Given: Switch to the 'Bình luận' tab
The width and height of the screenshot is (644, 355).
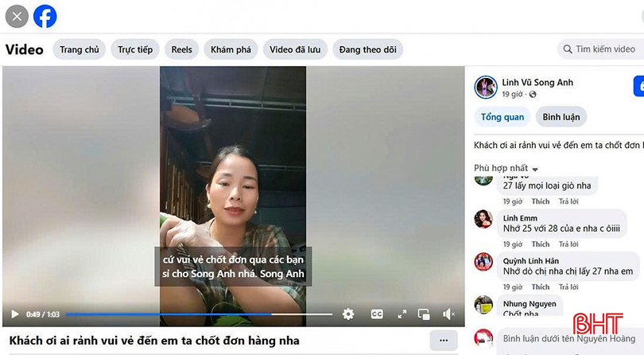Looking at the screenshot, I should (x=561, y=117).
